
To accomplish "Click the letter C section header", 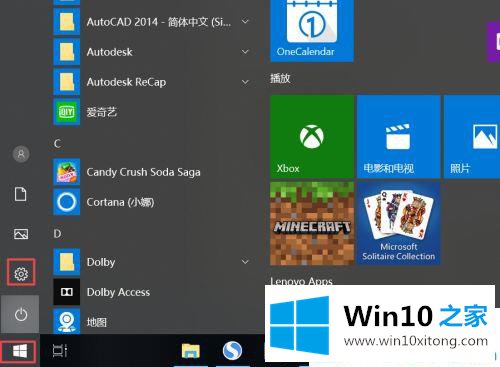I will tap(57, 144).
